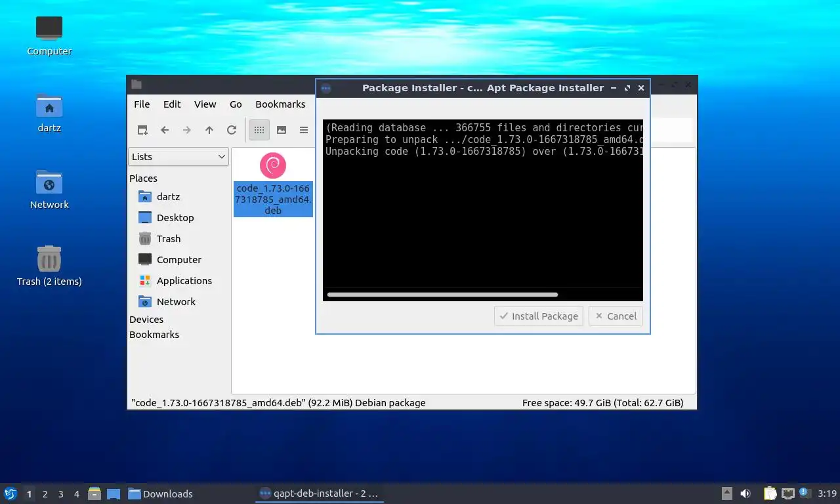The height and width of the screenshot is (504, 840).
Task: Click the 3:19 clock in taskbar
Action: point(827,493)
